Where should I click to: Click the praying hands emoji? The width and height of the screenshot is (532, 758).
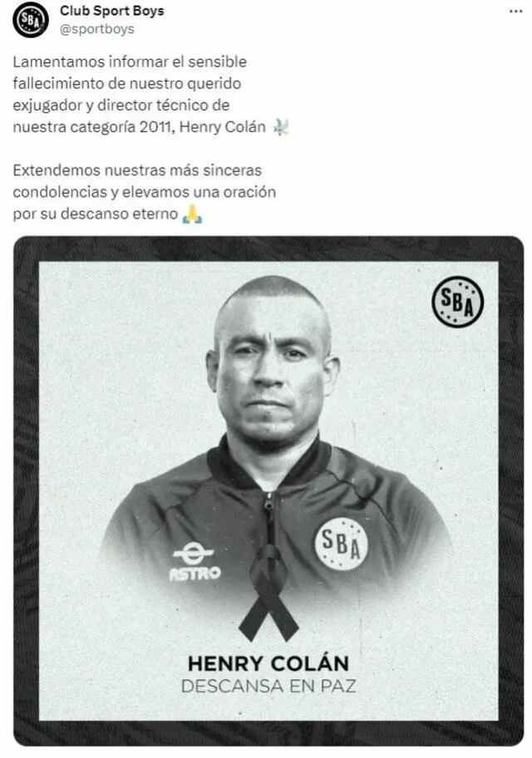[193, 214]
